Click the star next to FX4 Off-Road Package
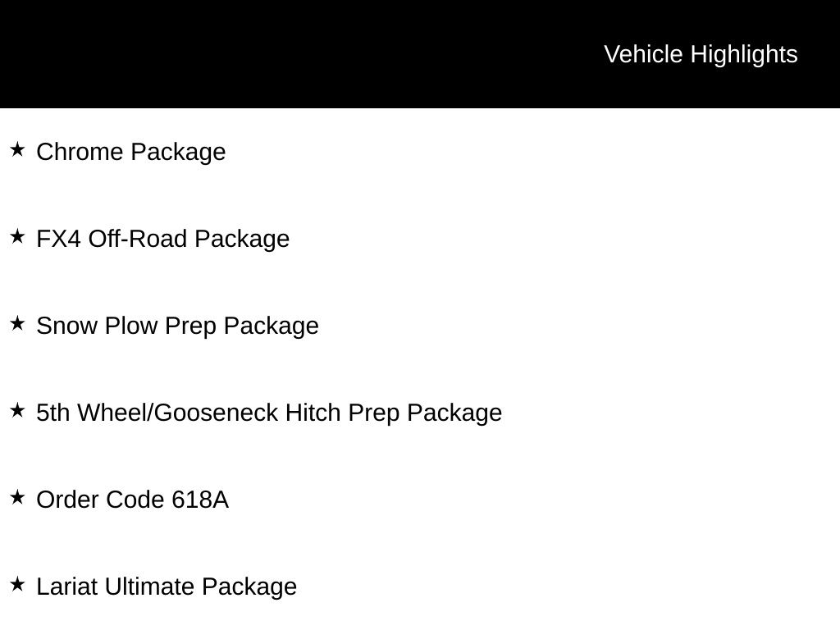The width and height of the screenshot is (840, 630). [17, 236]
